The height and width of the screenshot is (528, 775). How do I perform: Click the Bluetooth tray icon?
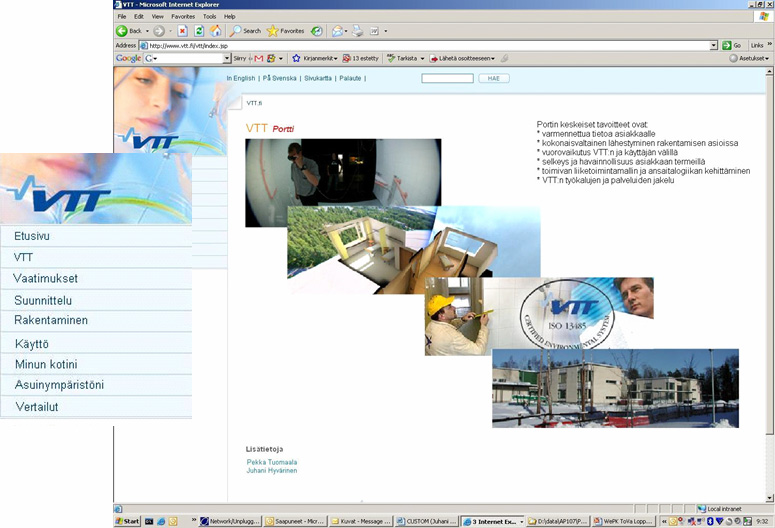click(x=710, y=521)
